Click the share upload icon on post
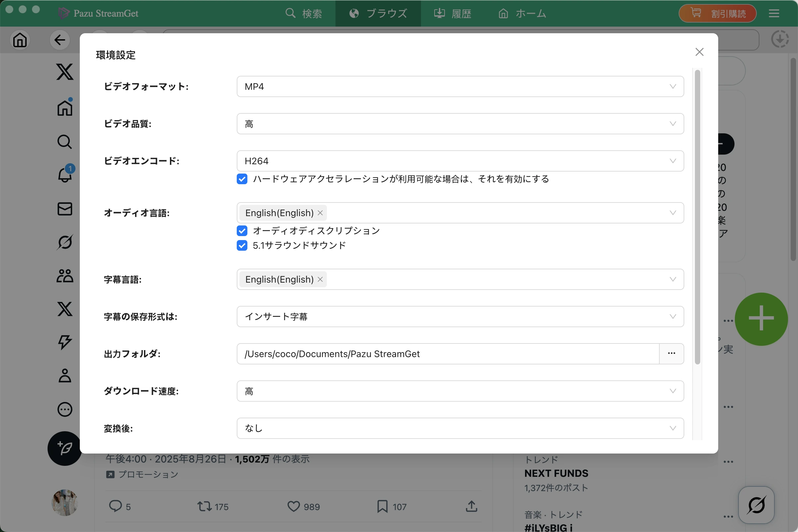798x532 pixels. coord(471,506)
